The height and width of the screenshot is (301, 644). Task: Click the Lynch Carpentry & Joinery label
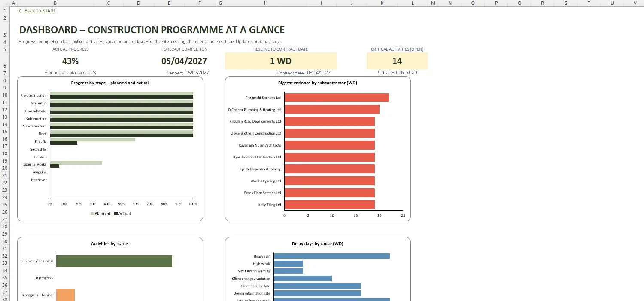(260, 169)
